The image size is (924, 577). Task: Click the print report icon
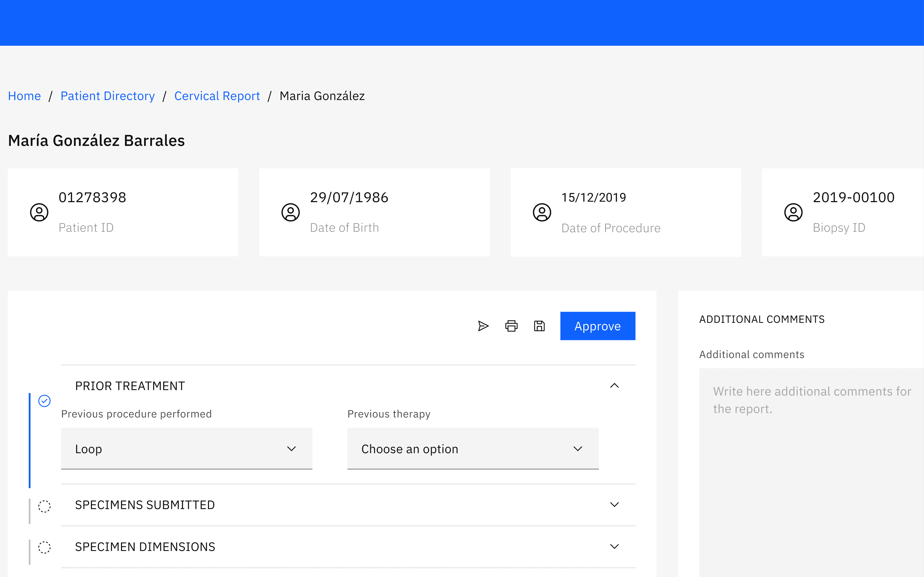(x=511, y=326)
